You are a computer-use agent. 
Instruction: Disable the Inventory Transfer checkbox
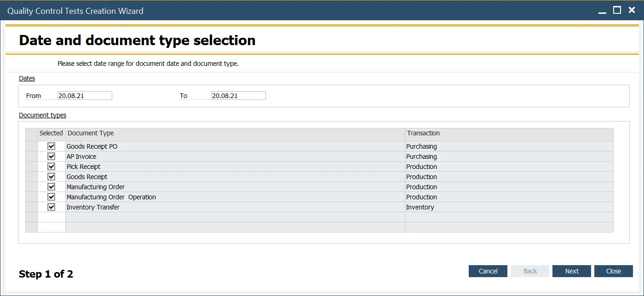[x=51, y=207]
